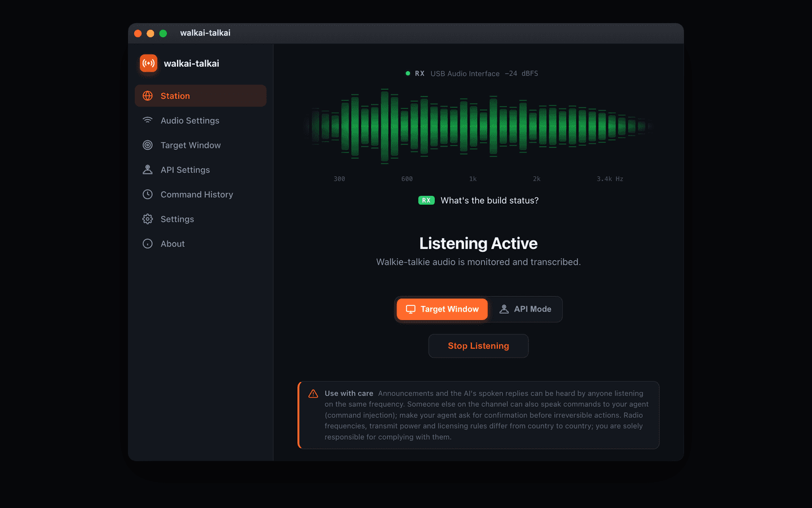
Task: Click the "Use with care" notice title
Action: coord(349,393)
